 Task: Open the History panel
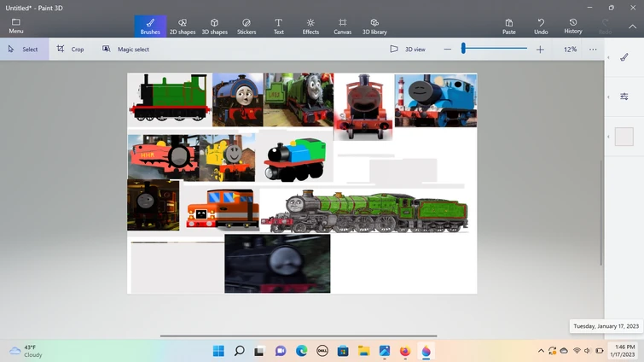tap(573, 26)
